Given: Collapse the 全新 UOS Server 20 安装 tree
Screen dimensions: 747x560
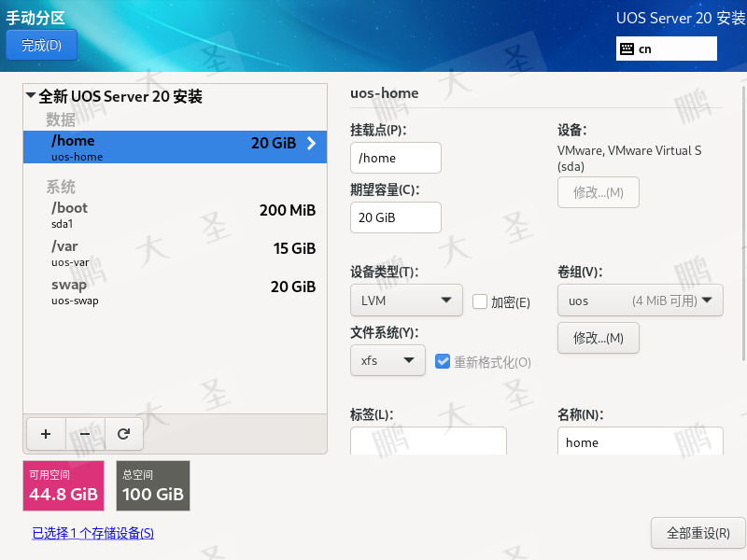Looking at the screenshot, I should point(31,96).
